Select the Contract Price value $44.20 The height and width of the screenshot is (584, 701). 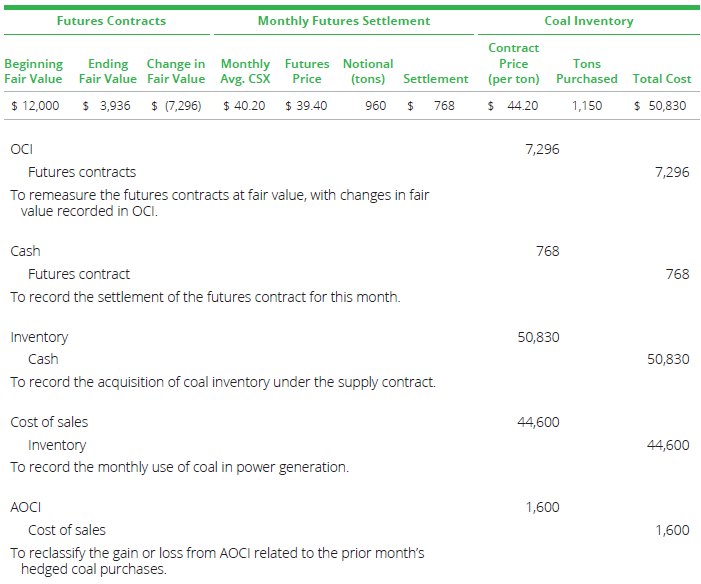(513, 105)
